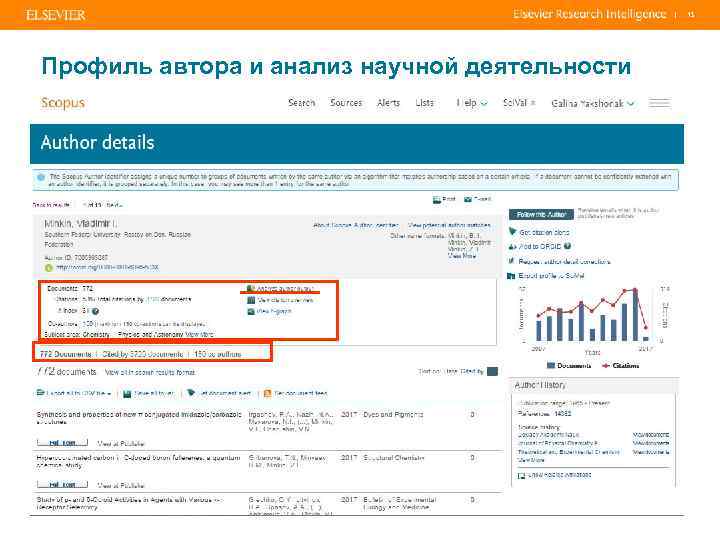Screen dimensions: 720x540
Task: Click View More next to subject areas
Action: 200,334
